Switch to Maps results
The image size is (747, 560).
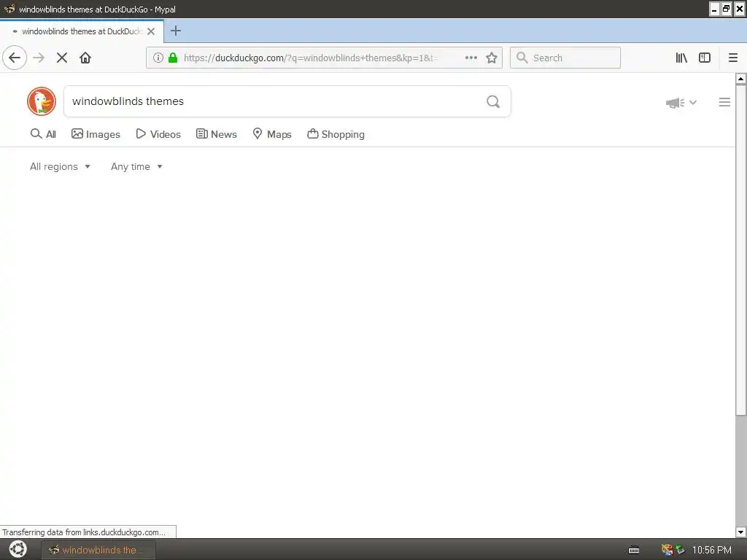point(271,134)
